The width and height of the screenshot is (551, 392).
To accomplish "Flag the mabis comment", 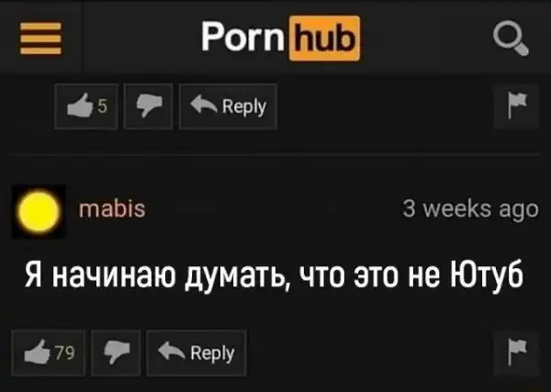I will tap(516, 353).
